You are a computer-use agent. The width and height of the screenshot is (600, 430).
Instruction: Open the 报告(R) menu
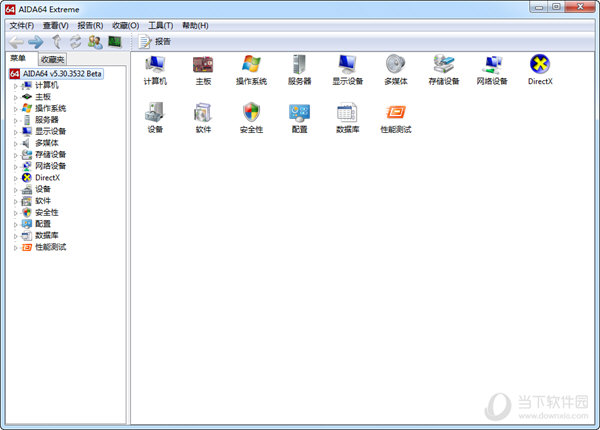90,26
